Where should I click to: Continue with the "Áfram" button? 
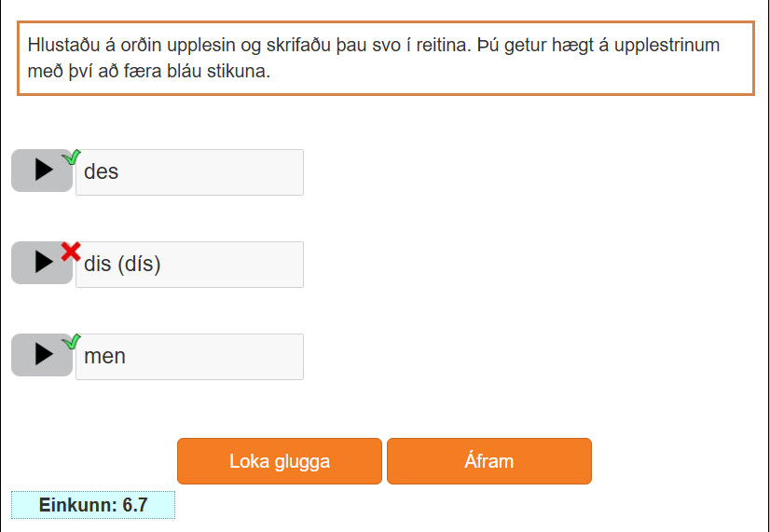488,461
